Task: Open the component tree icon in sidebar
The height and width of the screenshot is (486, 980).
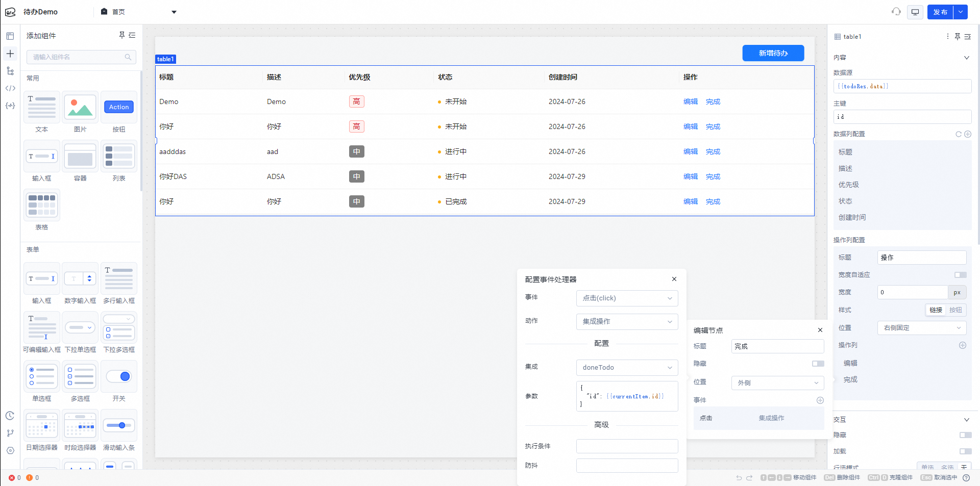Action: (10, 71)
